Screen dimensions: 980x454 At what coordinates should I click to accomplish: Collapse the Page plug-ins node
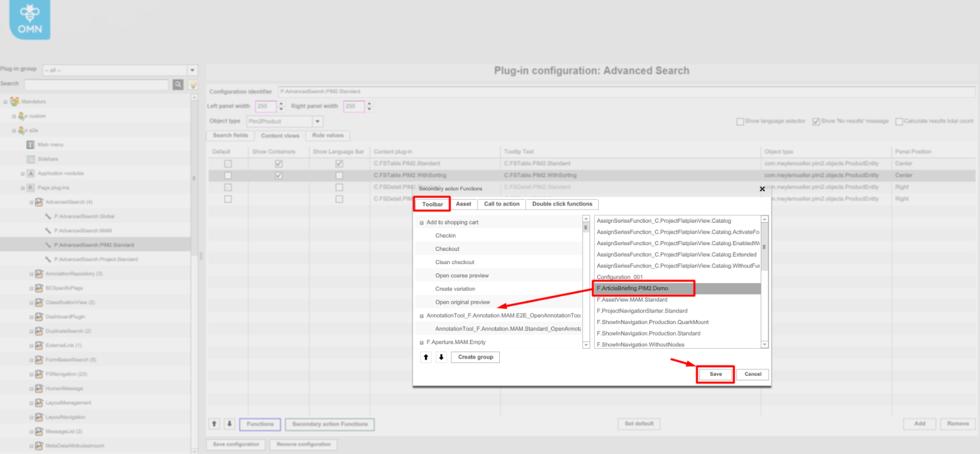[x=22, y=188]
